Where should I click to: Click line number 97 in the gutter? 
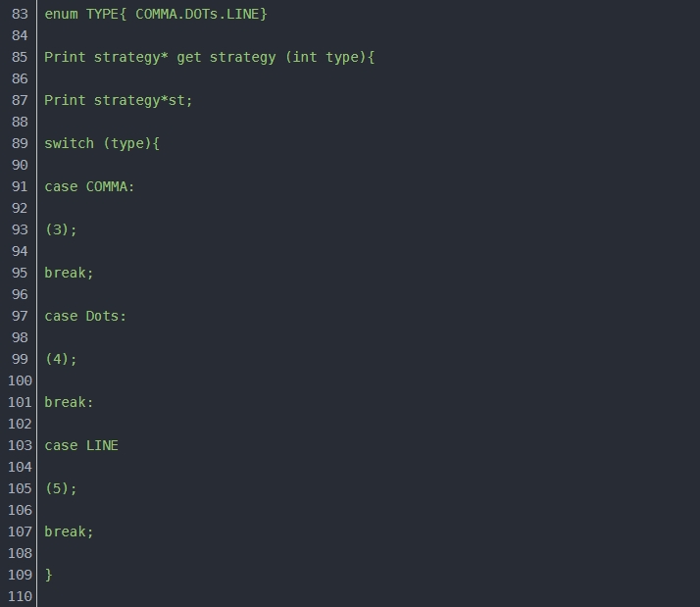click(20, 316)
